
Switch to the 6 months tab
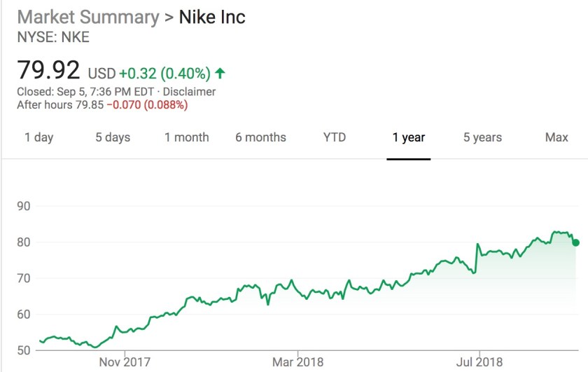(260, 137)
